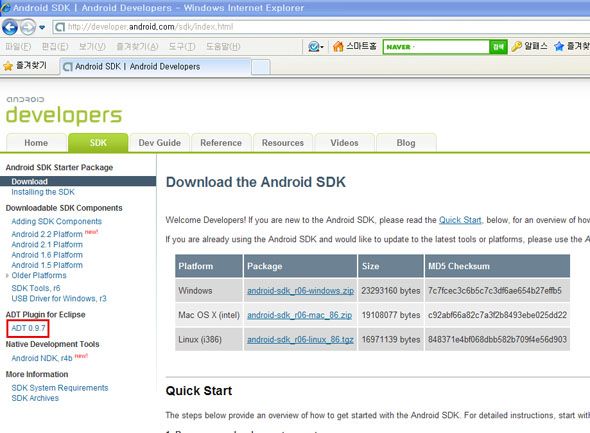Image resolution: width=590 pixels, height=433 pixels.
Task: Open the Dev Guide tab
Action: coord(160,143)
